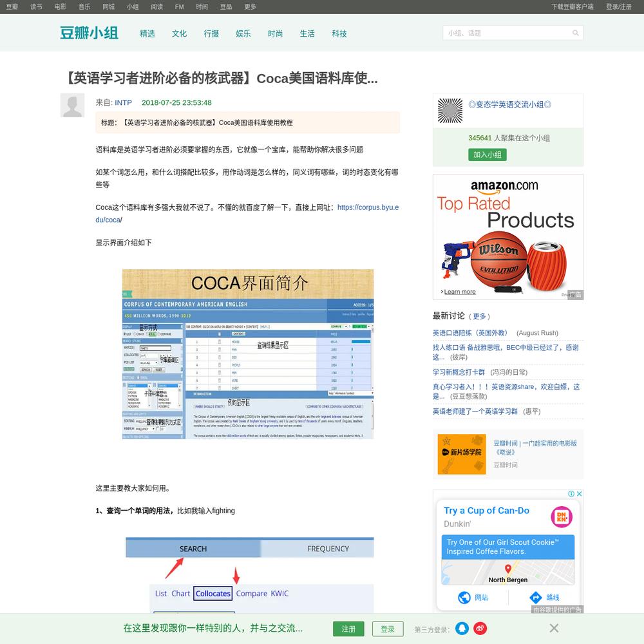
Task: Log in with the QQ penguin icon
Action: pyautogui.click(x=462, y=629)
